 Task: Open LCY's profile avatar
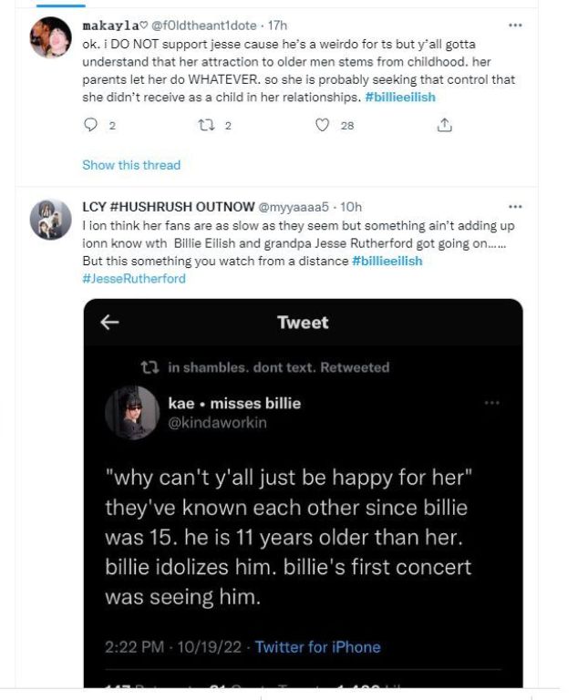50,220
